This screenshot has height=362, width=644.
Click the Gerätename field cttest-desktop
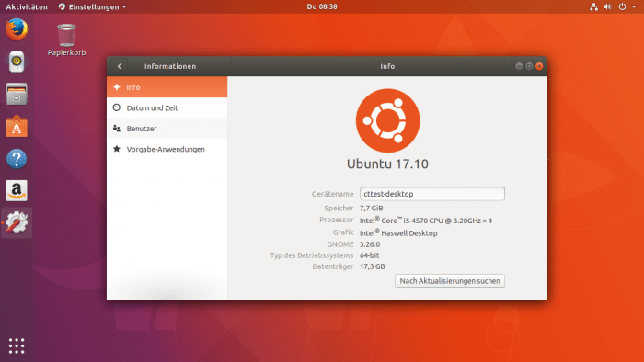pyautogui.click(x=432, y=194)
